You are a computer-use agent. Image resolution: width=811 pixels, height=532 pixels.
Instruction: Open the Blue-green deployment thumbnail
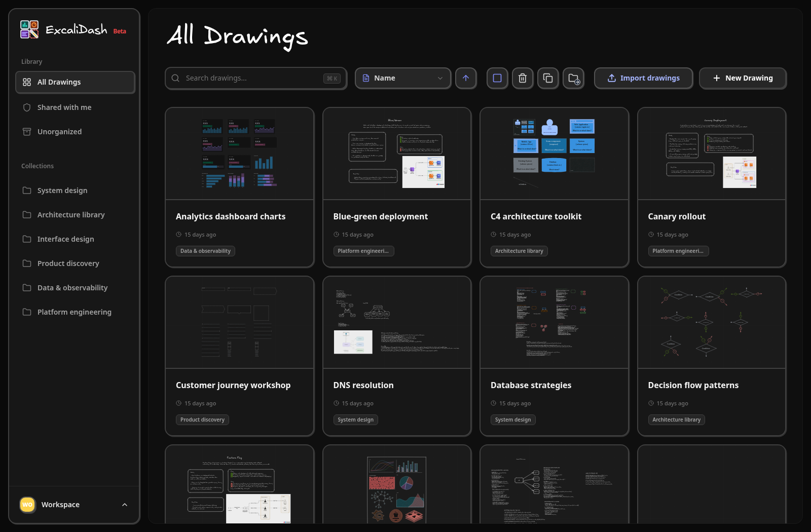[x=397, y=154]
